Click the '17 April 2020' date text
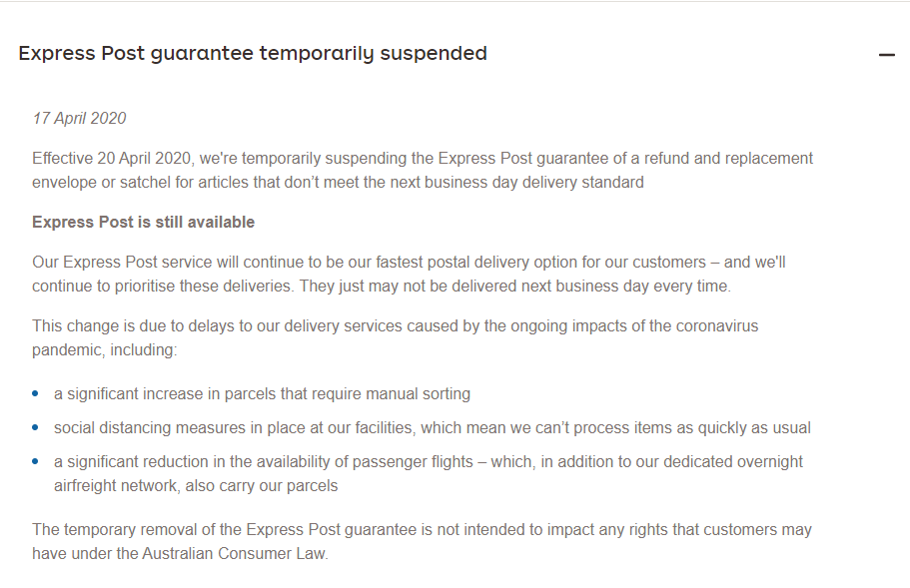 [79, 118]
